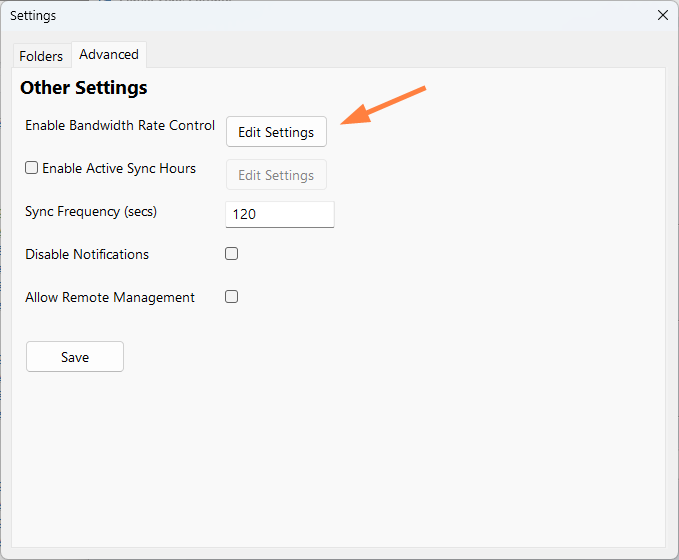The height and width of the screenshot is (560, 679).
Task: Select the Advanced tab
Action: point(109,55)
